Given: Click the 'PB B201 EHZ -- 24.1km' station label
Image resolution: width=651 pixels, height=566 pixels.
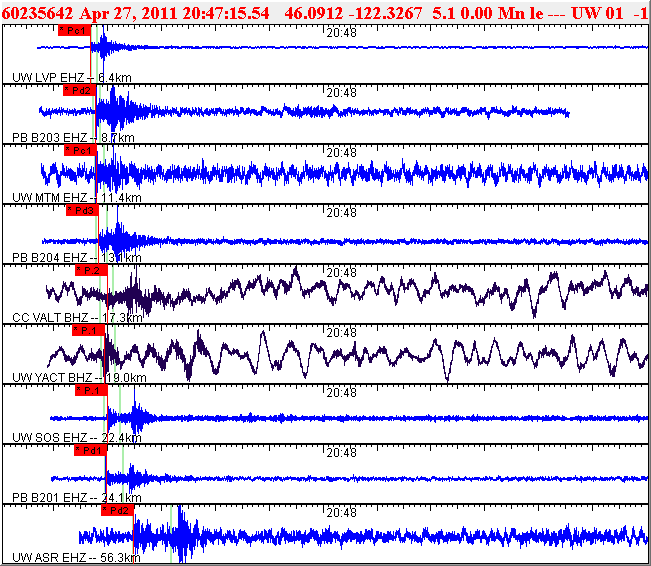Looking at the screenshot, I should [77, 497].
